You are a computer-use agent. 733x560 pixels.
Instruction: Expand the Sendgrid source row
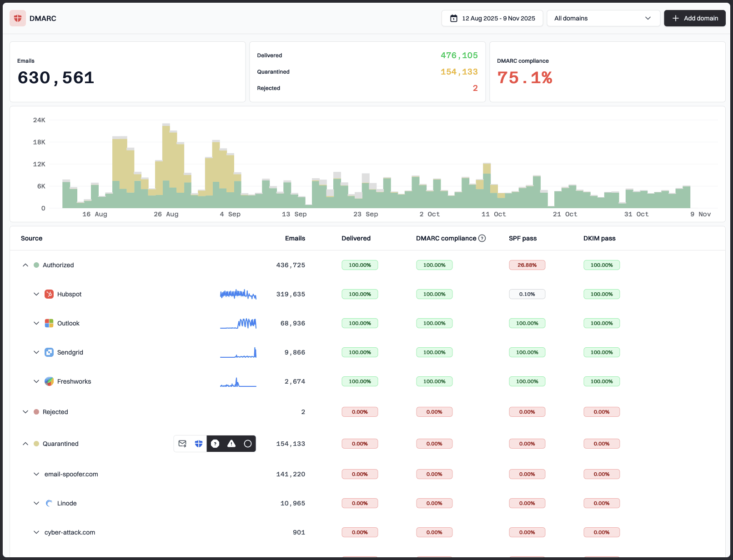click(36, 352)
